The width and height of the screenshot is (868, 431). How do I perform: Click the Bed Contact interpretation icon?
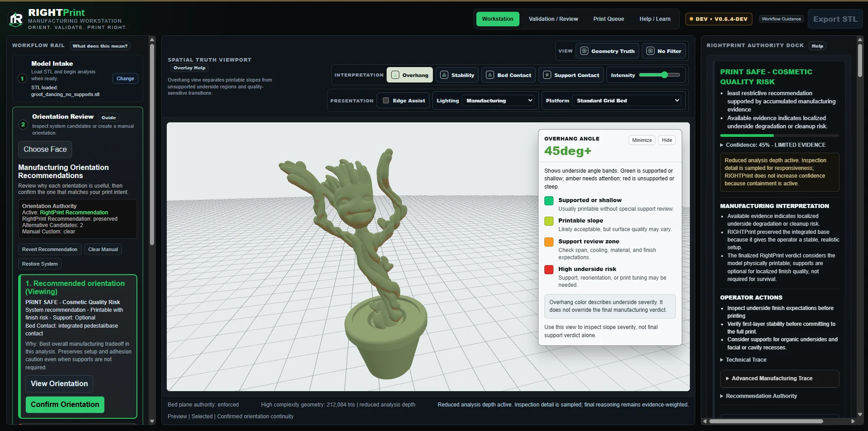click(x=490, y=75)
